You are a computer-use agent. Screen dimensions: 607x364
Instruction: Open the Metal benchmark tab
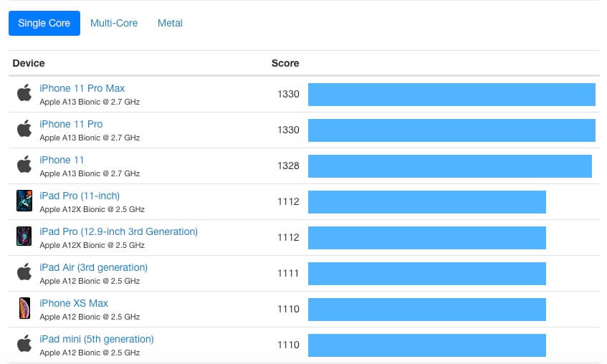point(170,23)
